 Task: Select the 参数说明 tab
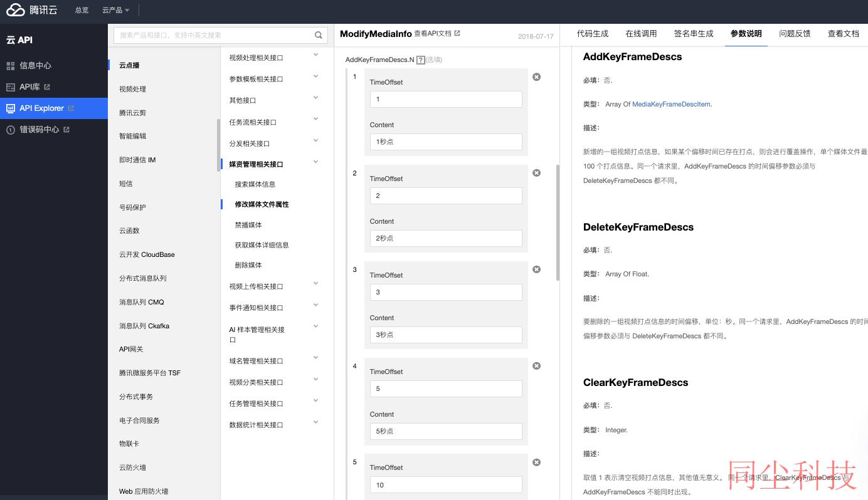point(746,34)
